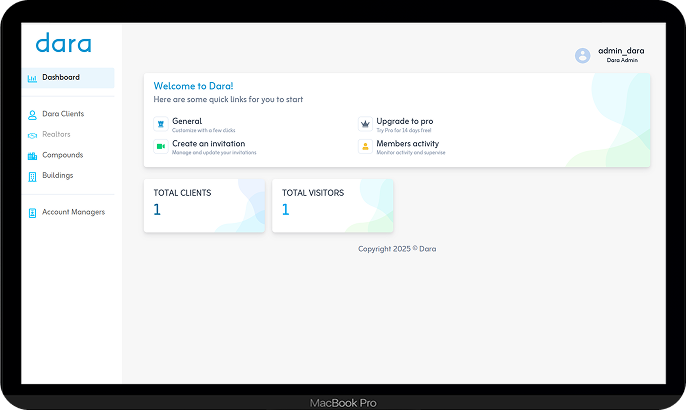Click the Dashboard chart icon

tap(32, 78)
